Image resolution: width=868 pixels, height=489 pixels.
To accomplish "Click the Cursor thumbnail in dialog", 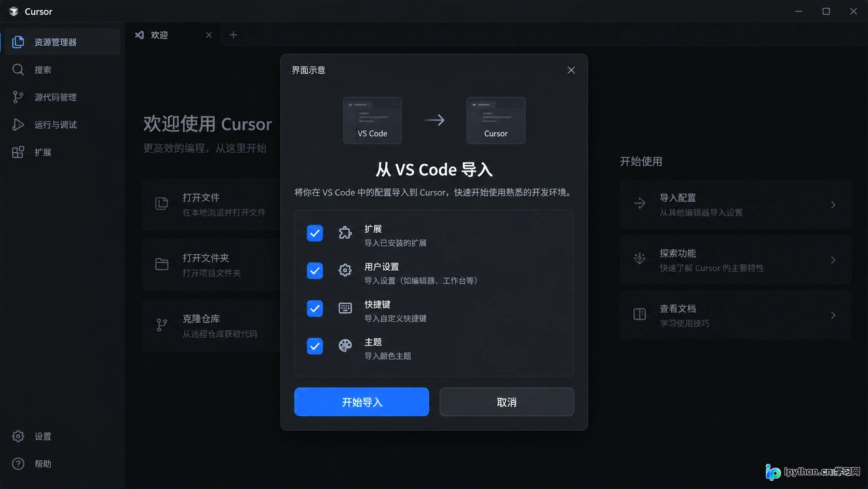I will point(496,120).
